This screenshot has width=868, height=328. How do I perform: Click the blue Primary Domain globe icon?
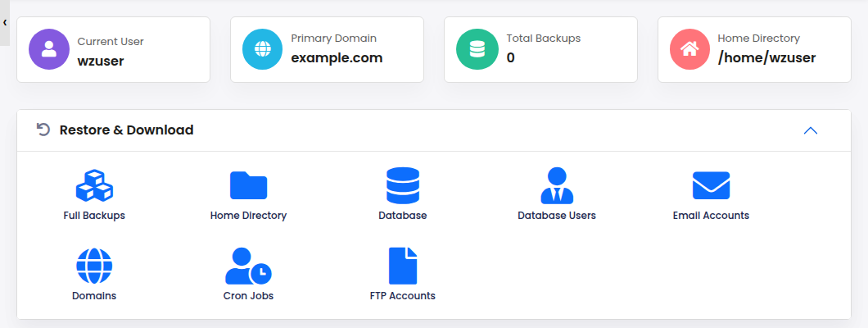[x=263, y=49]
